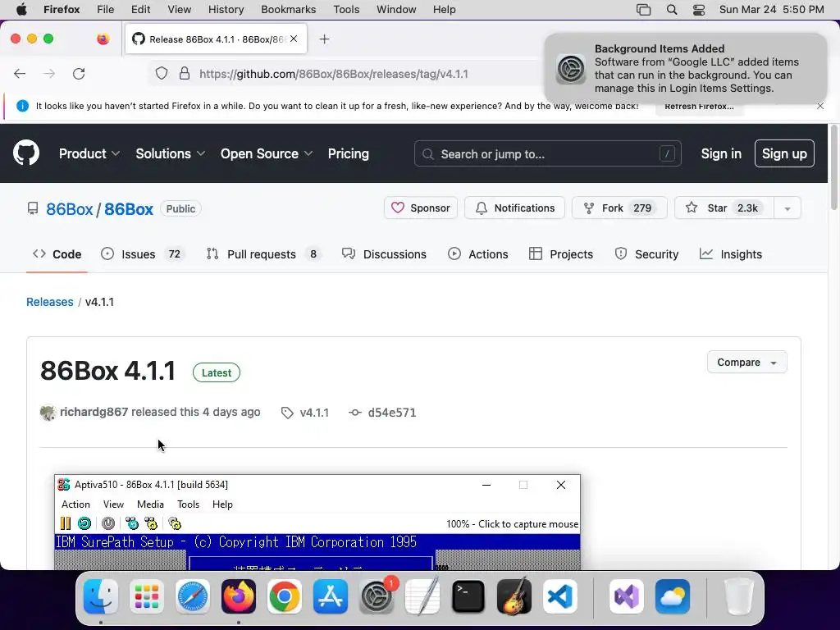Open the Compare dropdown
This screenshot has width=840, height=630.
click(746, 362)
